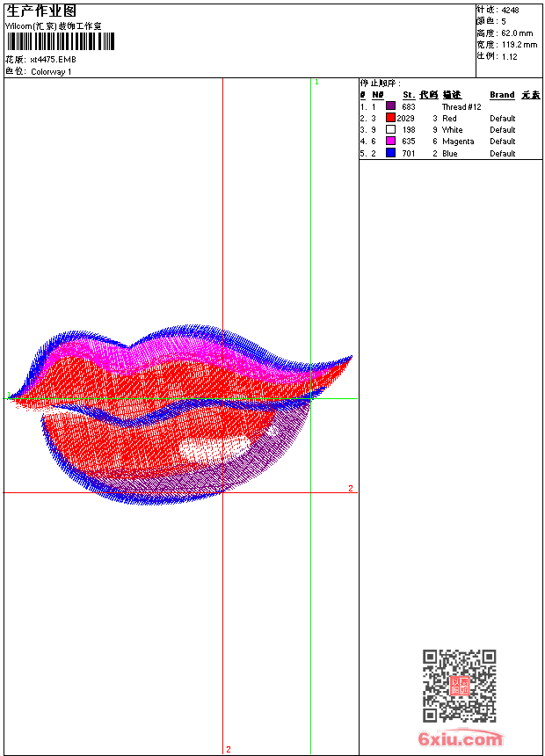The height and width of the screenshot is (756, 545).
Task: Select the blue color swatch in row 5
Action: pyautogui.click(x=390, y=153)
